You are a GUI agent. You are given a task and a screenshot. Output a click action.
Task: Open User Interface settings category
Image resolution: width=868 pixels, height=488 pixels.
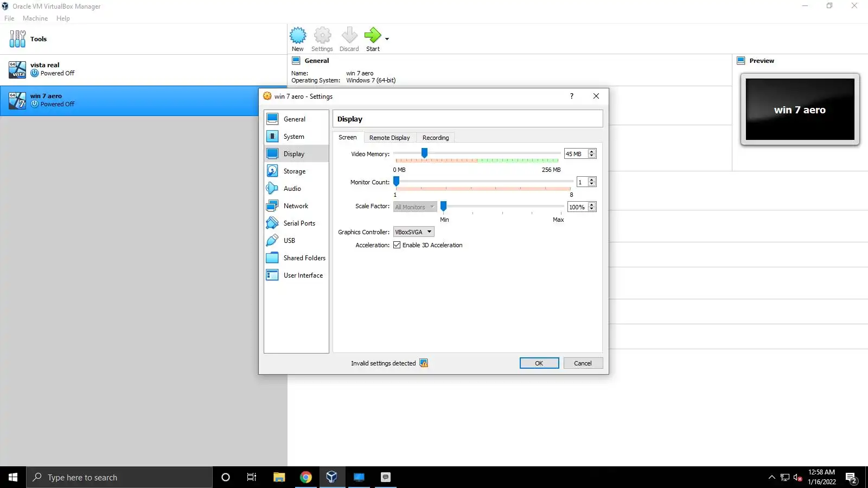tap(296, 275)
